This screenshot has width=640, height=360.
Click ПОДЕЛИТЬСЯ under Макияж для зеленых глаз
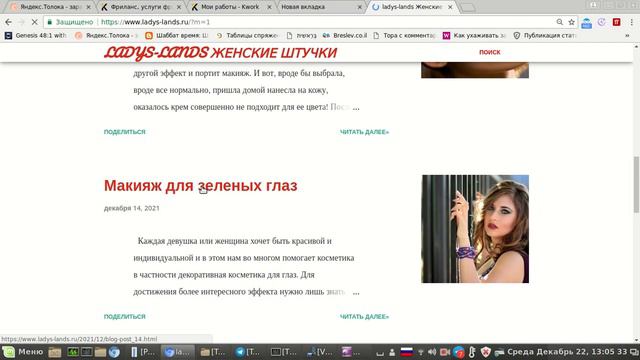124,316
